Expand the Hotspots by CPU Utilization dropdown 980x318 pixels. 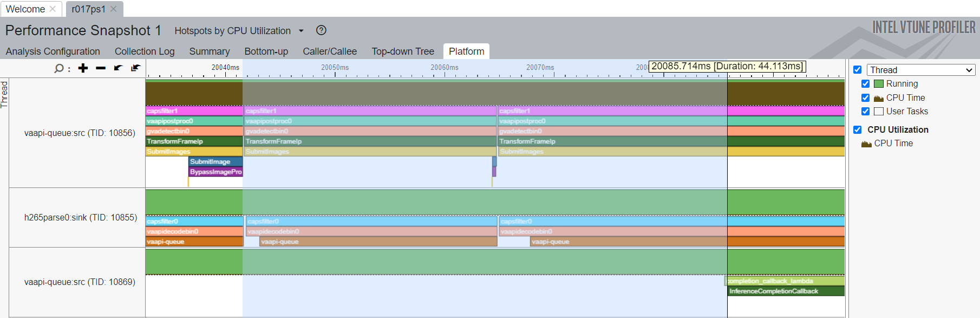point(301,31)
